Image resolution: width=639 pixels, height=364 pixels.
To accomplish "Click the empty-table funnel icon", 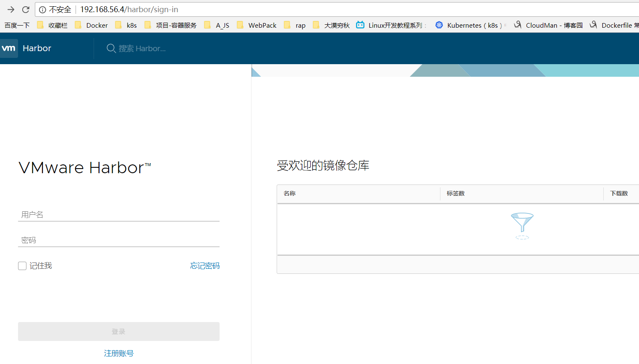I will tap(522, 226).
